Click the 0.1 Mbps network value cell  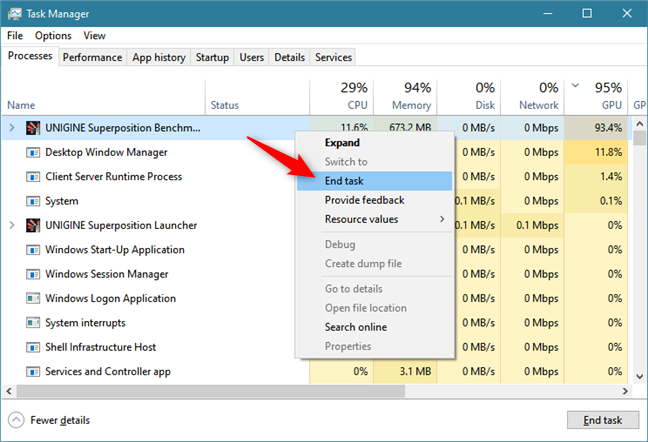pyautogui.click(x=533, y=226)
